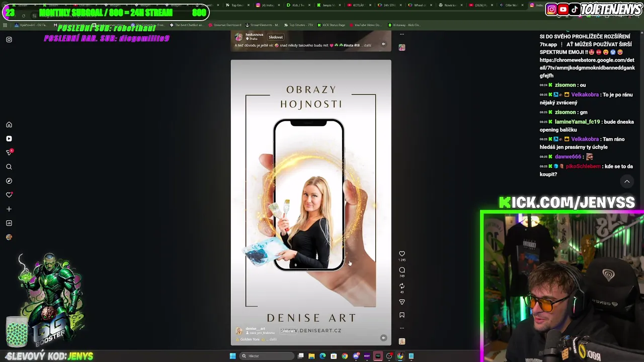644x362 pixels.
Task: Mute the Denise Art reel sound
Action: tap(383, 338)
